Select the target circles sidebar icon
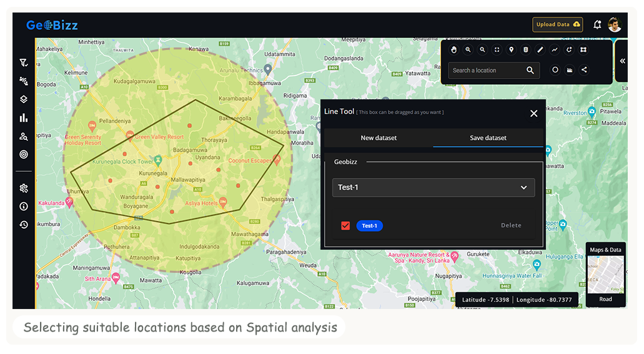 click(x=24, y=154)
